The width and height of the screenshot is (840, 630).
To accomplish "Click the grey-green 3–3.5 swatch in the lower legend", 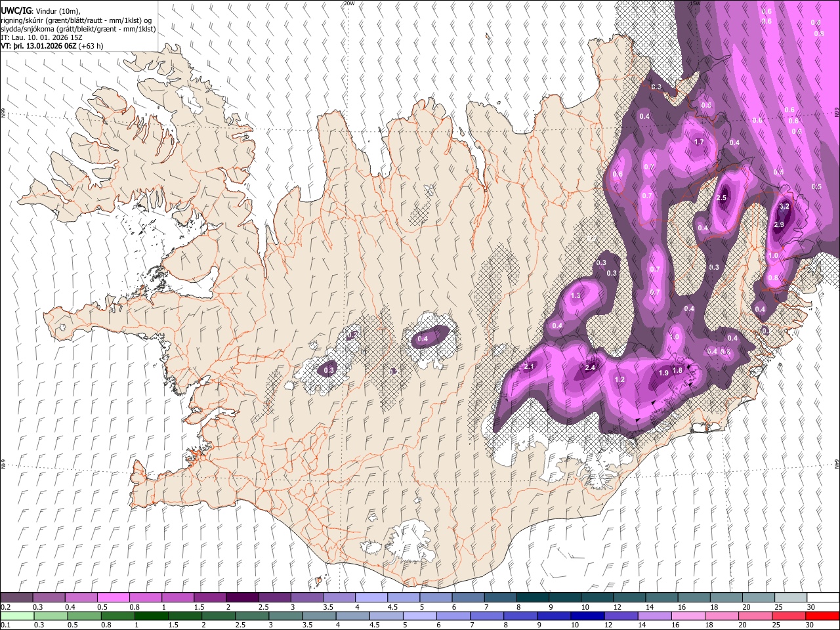I will 285,616.
